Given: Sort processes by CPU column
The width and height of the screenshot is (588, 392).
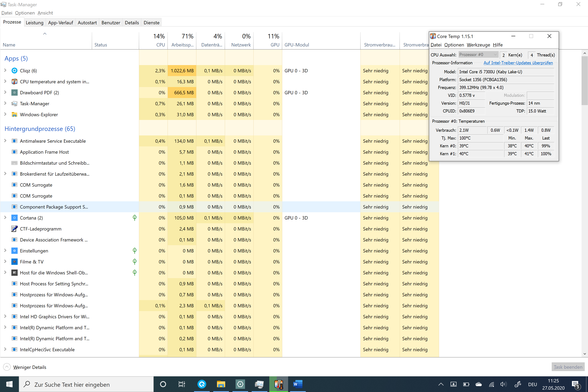Looking at the screenshot, I should pos(153,41).
